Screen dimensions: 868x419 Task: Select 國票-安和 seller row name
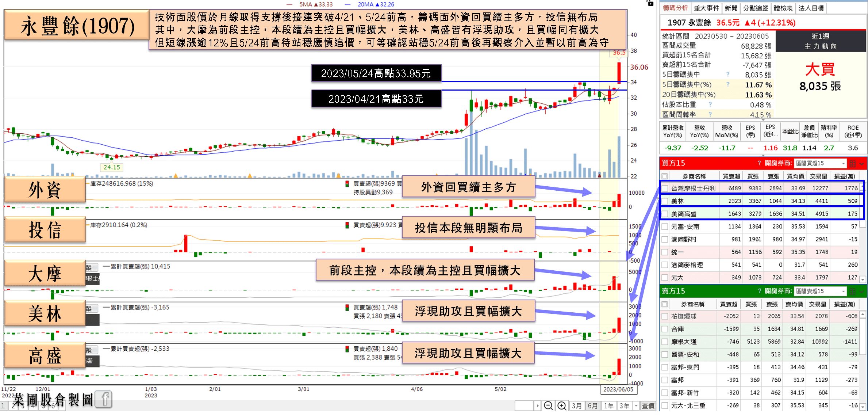tap(685, 354)
